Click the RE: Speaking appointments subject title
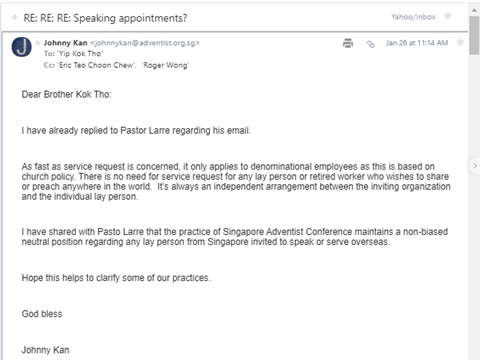480x360 pixels. click(105, 18)
